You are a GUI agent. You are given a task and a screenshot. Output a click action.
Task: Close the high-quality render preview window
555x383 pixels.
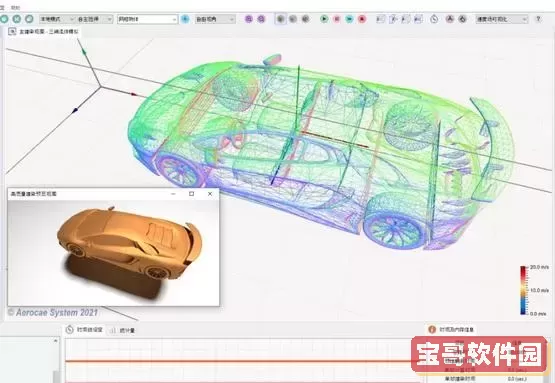click(x=210, y=194)
